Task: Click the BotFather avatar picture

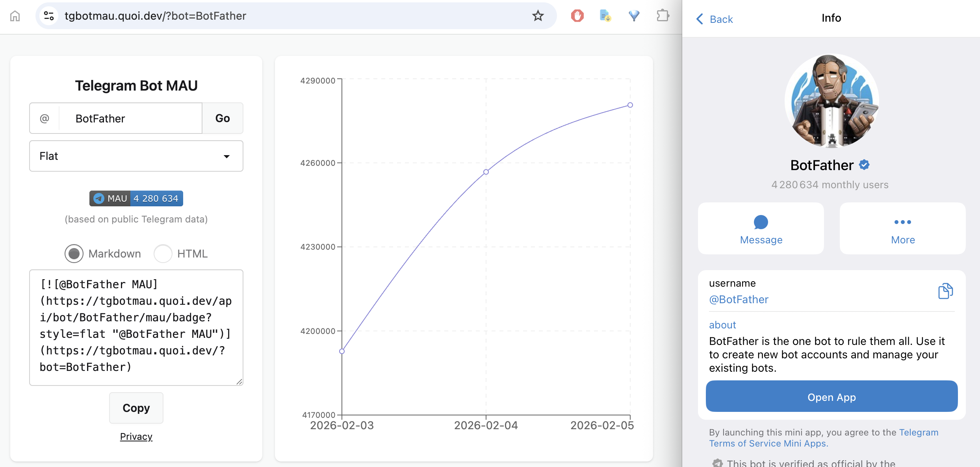Action: point(832,101)
